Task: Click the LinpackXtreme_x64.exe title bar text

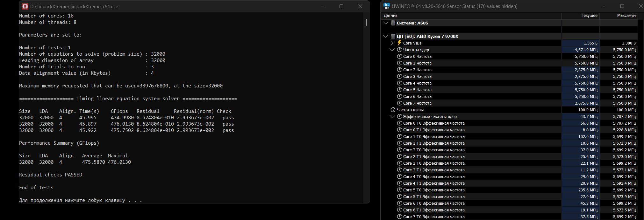Action: [74, 6]
